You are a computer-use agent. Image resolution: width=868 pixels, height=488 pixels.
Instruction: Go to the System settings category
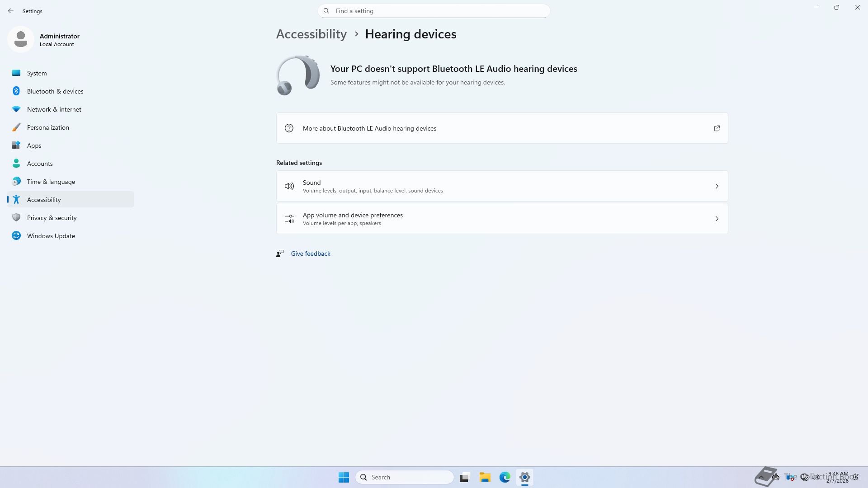37,73
